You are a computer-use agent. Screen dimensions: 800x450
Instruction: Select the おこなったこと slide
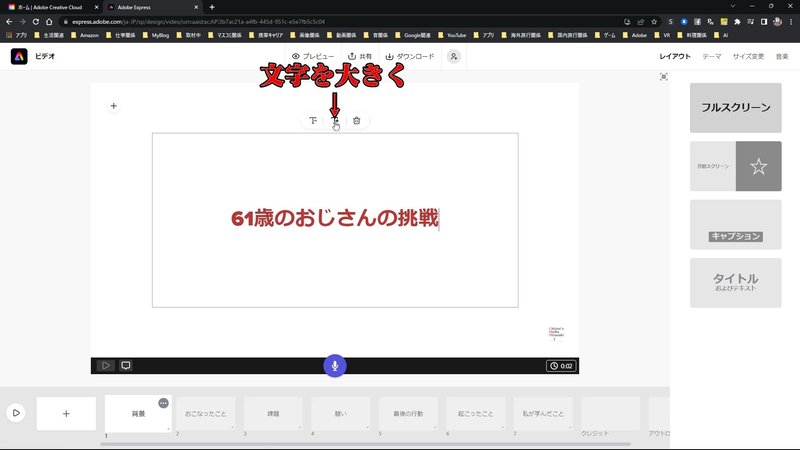206,414
